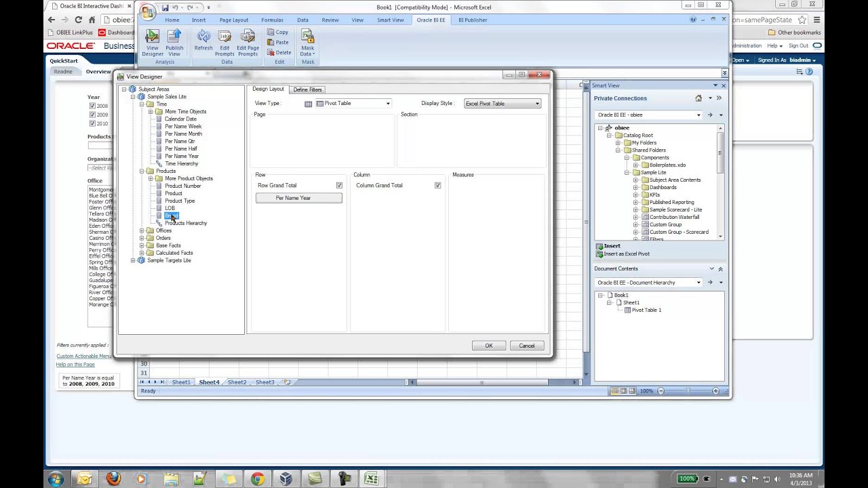Switch to the Sheet4 worksheet tab

pyautogui.click(x=209, y=382)
